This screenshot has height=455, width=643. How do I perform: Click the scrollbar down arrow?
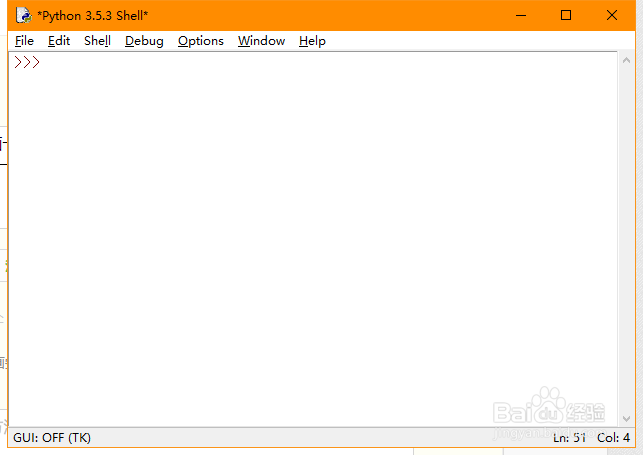(x=626, y=419)
